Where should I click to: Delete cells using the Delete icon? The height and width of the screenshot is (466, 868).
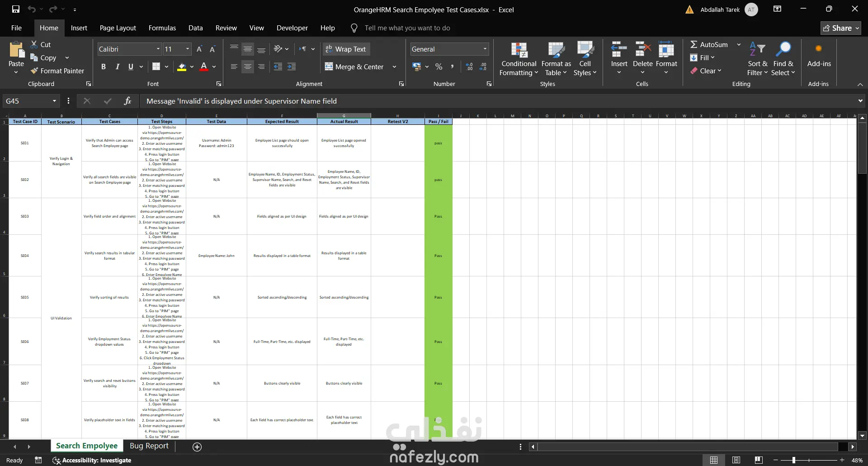click(x=642, y=50)
